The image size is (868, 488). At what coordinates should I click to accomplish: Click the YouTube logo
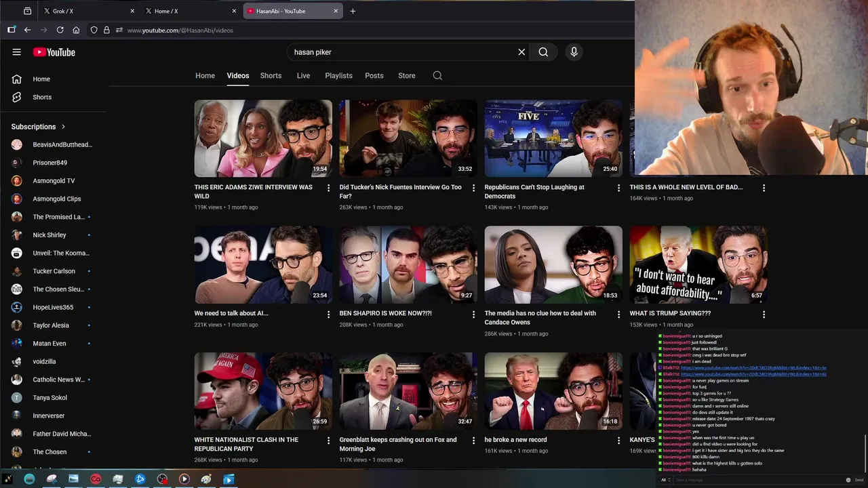tap(54, 52)
